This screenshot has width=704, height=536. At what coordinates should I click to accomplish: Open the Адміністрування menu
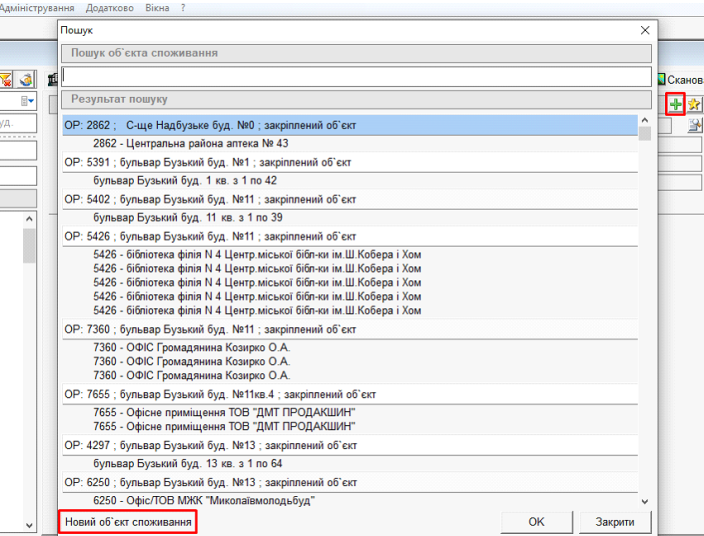[x=40, y=7]
